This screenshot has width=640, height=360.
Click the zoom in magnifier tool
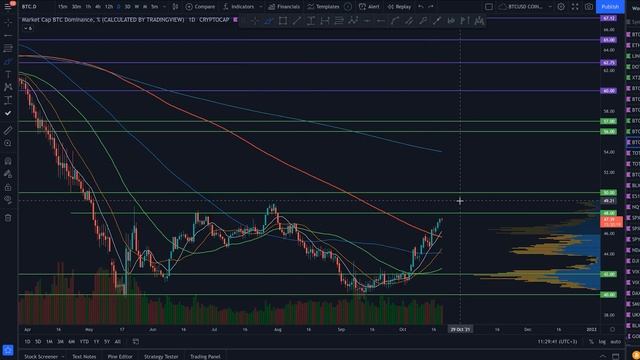8,143
